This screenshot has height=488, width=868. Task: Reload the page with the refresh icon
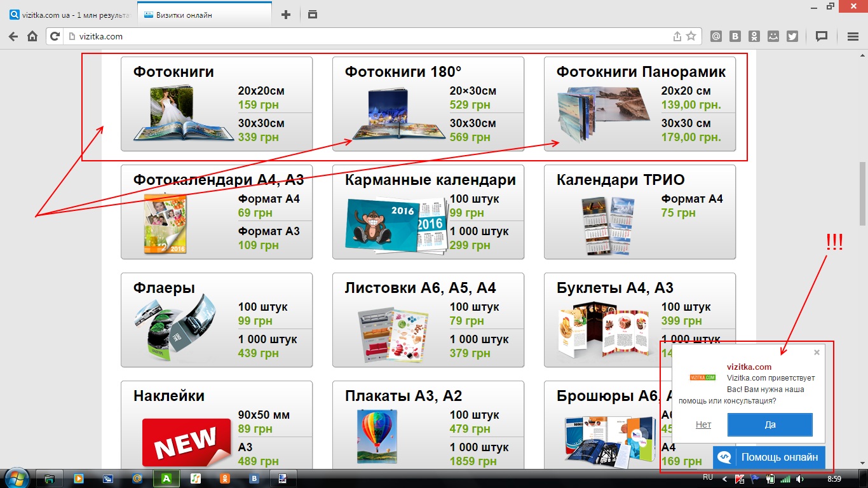tap(53, 37)
